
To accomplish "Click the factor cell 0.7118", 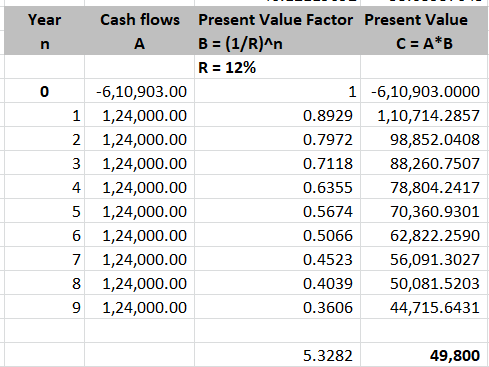I will [x=277, y=163].
